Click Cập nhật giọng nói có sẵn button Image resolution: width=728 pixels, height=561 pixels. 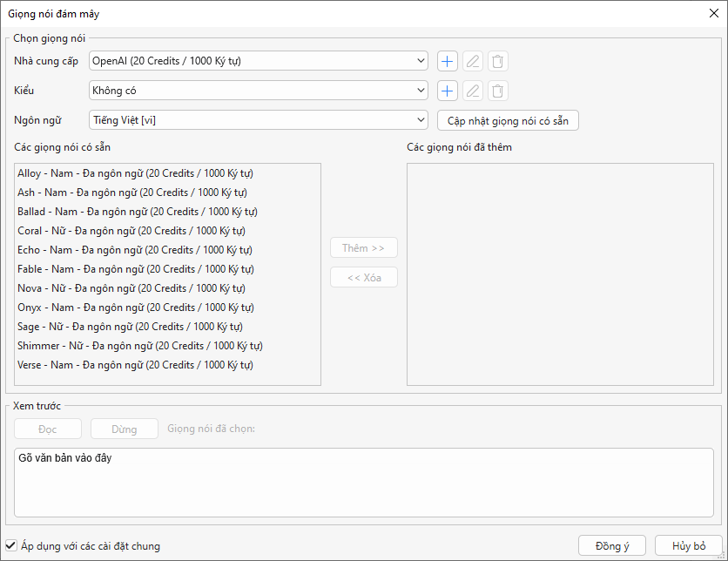tap(508, 120)
